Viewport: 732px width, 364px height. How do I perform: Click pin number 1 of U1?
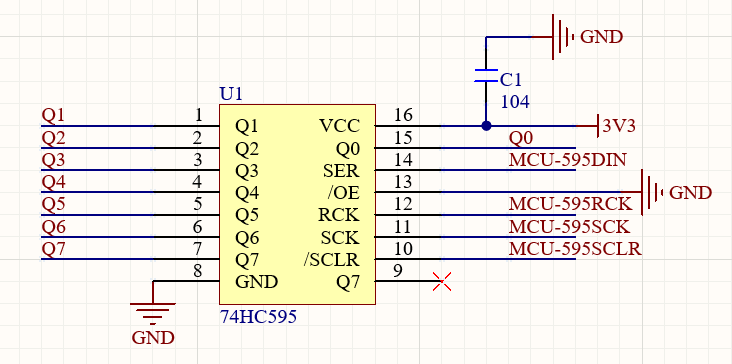(x=198, y=114)
